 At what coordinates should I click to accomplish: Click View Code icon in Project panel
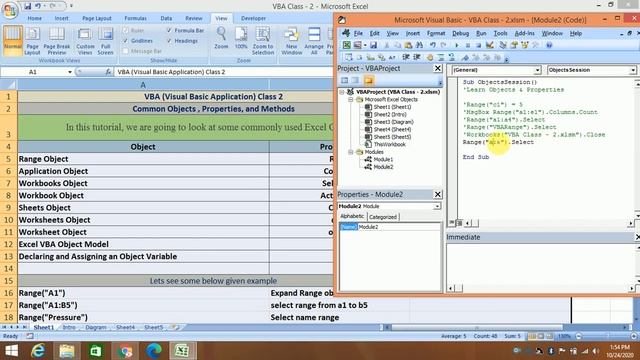344,80
